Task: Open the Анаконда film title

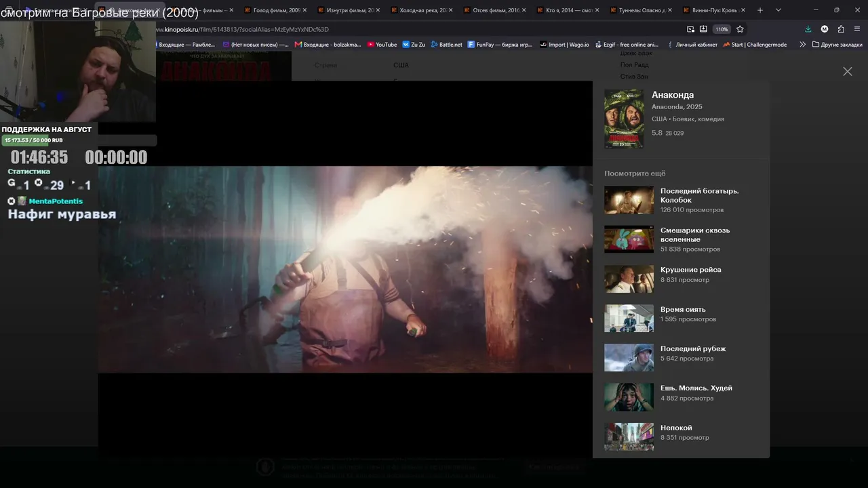Action: coord(673,95)
